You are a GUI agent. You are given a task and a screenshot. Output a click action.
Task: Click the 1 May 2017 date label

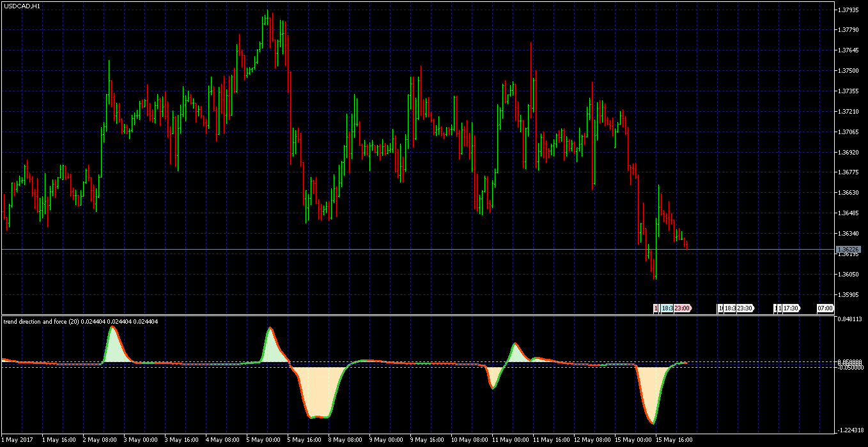pos(17,440)
